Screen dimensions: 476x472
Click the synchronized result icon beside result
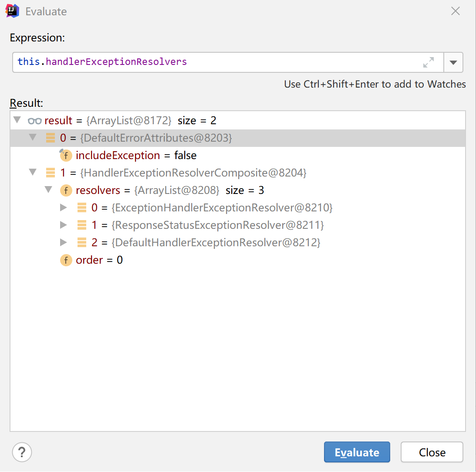click(x=35, y=120)
